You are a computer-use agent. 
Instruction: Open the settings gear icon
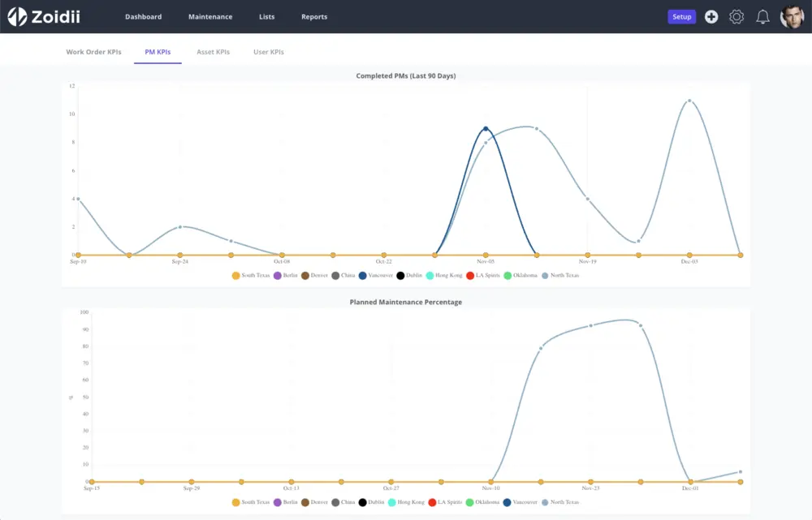[x=736, y=16]
